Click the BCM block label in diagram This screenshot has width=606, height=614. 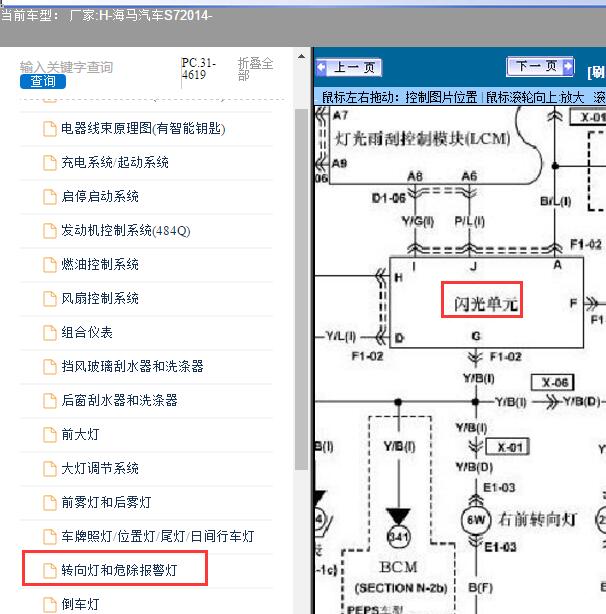(399, 567)
